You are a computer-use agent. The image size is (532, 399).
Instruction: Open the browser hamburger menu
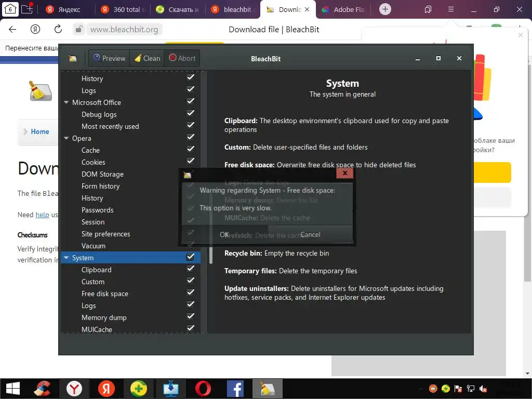pyautogui.click(x=451, y=9)
